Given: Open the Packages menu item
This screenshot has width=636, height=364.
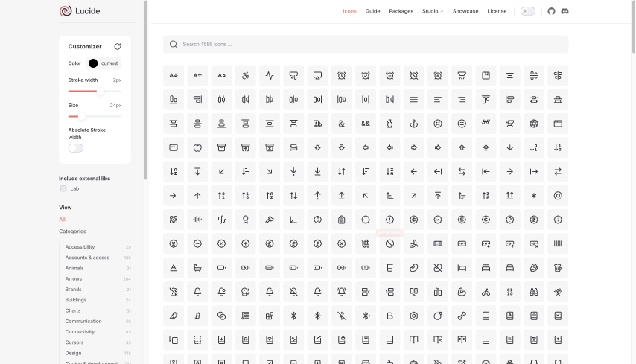Looking at the screenshot, I should click(401, 11).
